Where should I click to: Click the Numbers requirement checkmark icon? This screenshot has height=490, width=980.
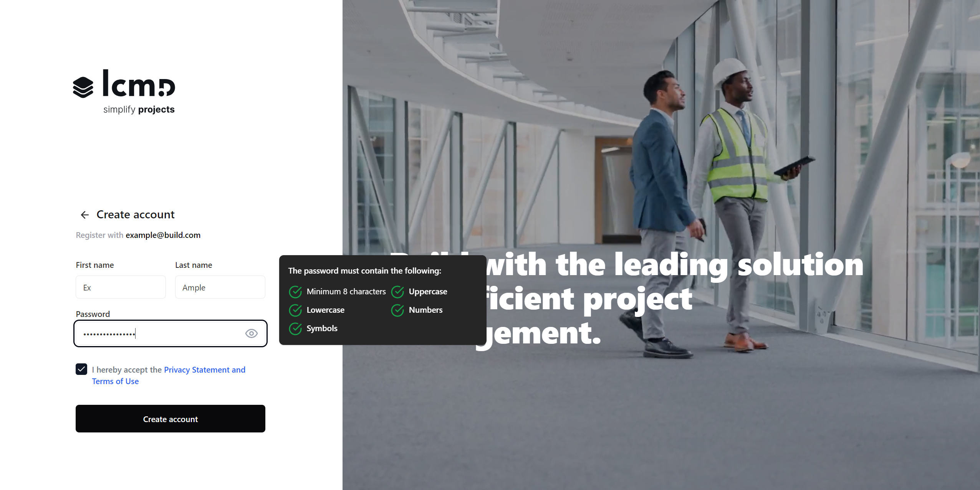(397, 310)
